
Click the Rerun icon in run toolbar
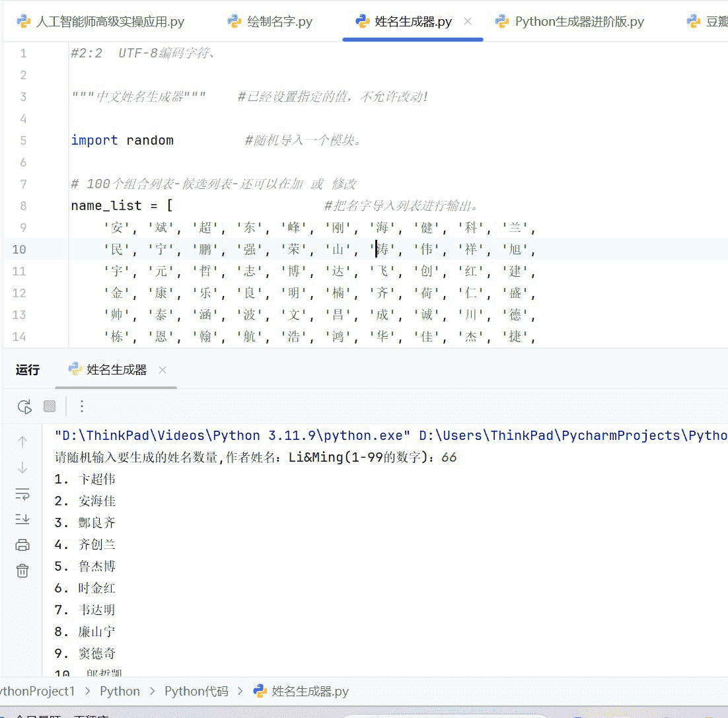pyautogui.click(x=24, y=407)
